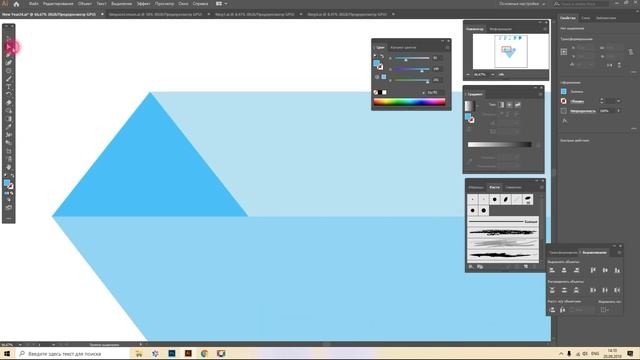Open the Окно menu
640x360 pixels.
point(183,4)
